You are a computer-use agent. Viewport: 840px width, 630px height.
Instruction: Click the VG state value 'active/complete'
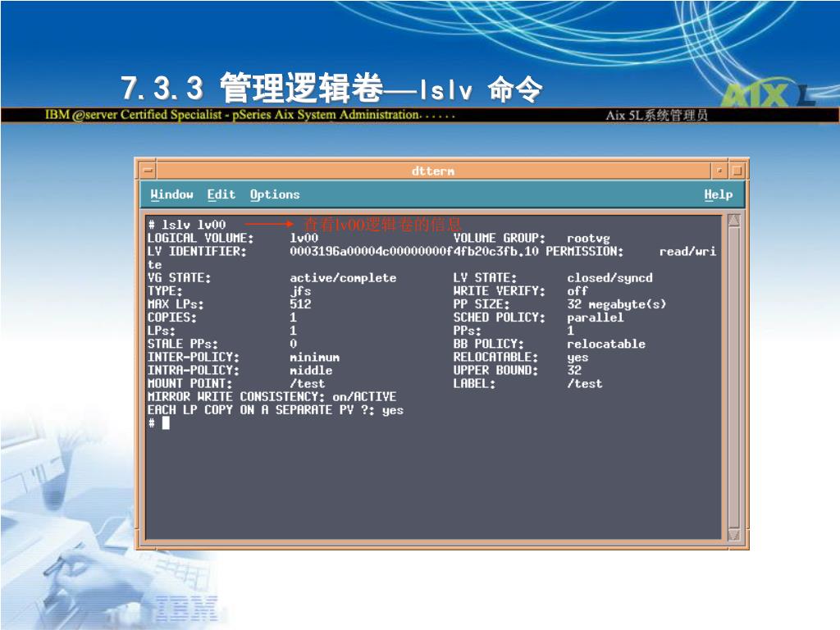click(343, 278)
